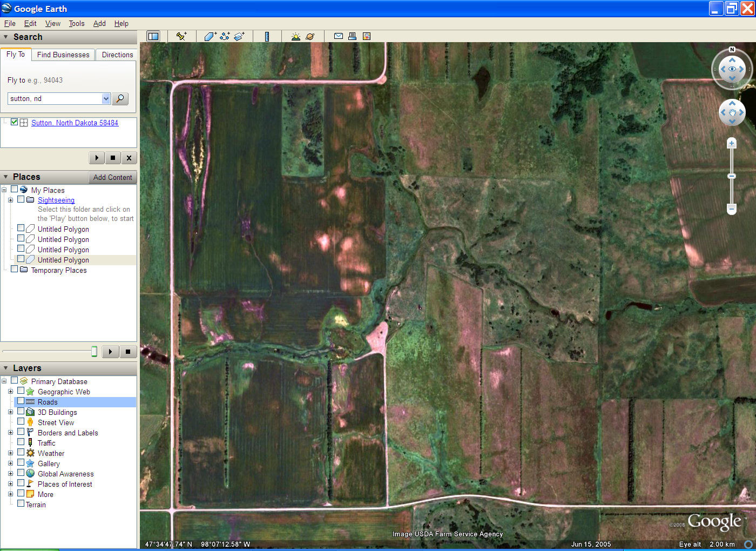
Task: Click the Sightseeing link
Action: coord(56,200)
